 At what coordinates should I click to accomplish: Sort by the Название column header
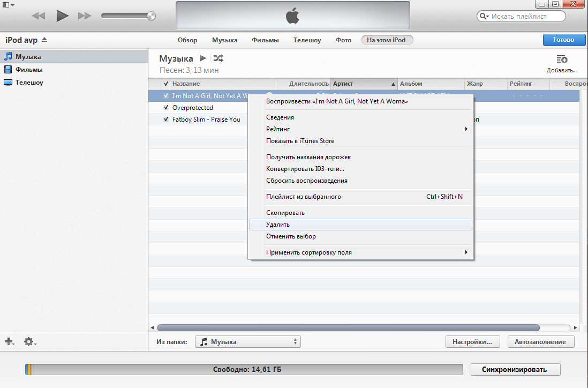pyautogui.click(x=223, y=84)
